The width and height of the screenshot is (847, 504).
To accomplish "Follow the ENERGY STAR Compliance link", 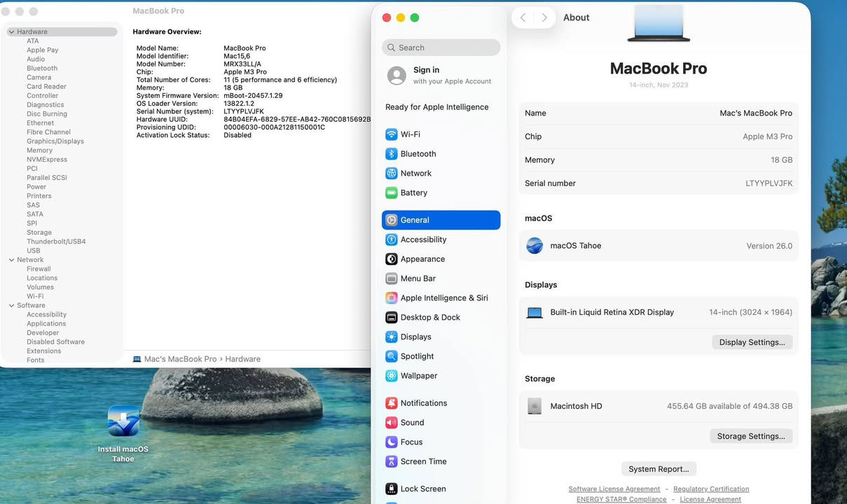I will pos(621,500).
